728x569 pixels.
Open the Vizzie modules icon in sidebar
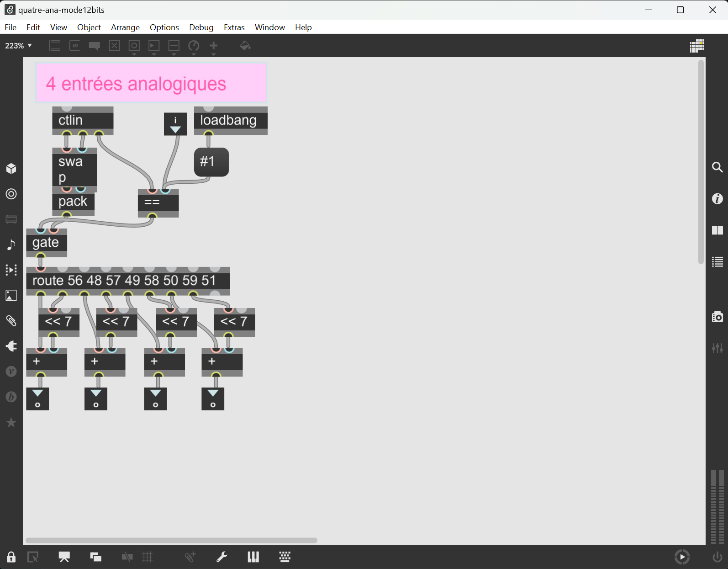click(x=11, y=372)
